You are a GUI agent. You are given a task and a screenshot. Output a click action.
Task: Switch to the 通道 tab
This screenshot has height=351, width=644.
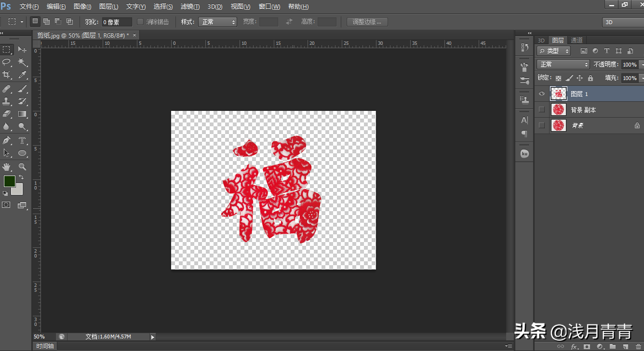[577, 40]
